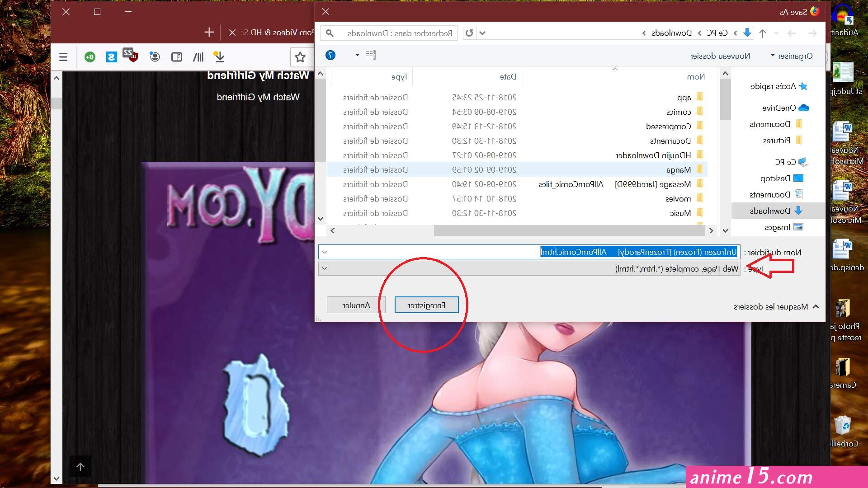
Task: Click the bold Watch My Girlfriend link
Action: coord(258,75)
